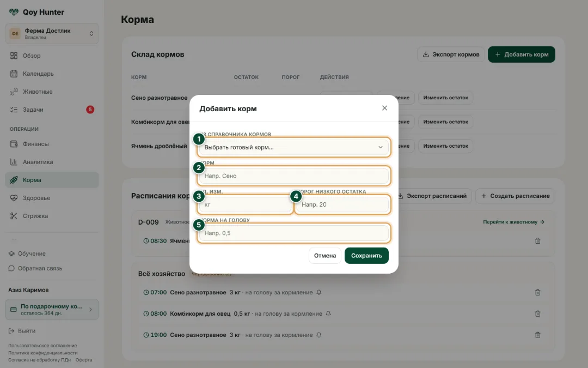Click the Здоровье heart icon
This screenshot has width=588, height=368.
14,198
